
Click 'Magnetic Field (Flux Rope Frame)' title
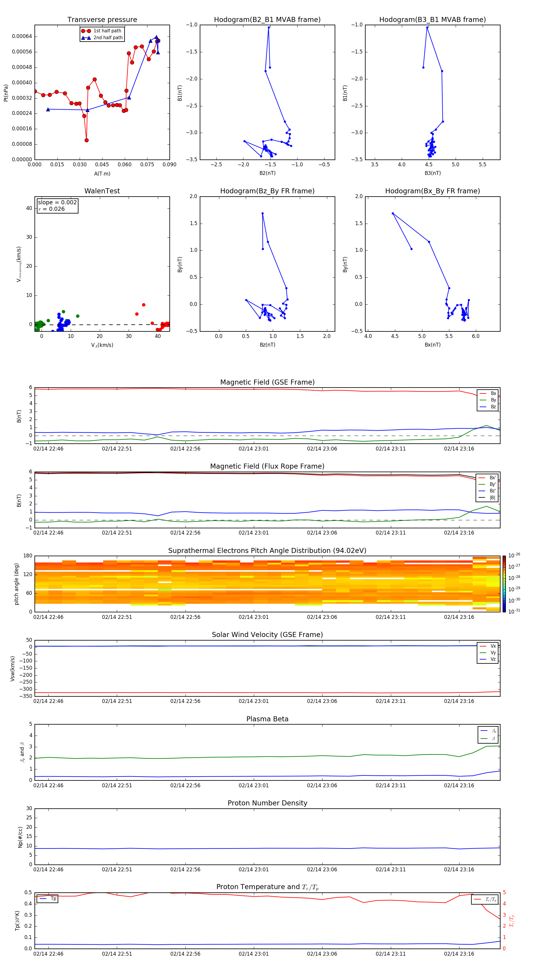coord(267,467)
